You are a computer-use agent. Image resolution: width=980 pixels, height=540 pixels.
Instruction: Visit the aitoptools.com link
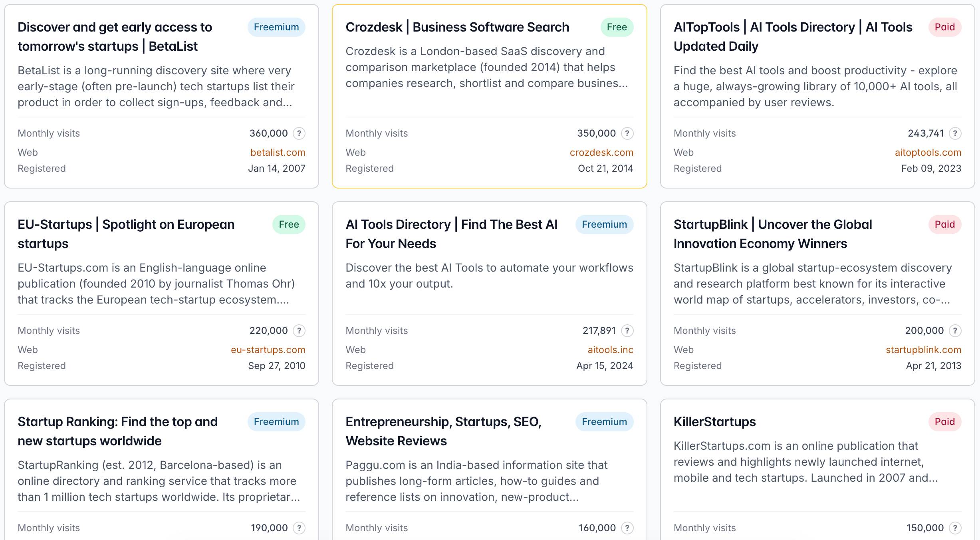(928, 153)
